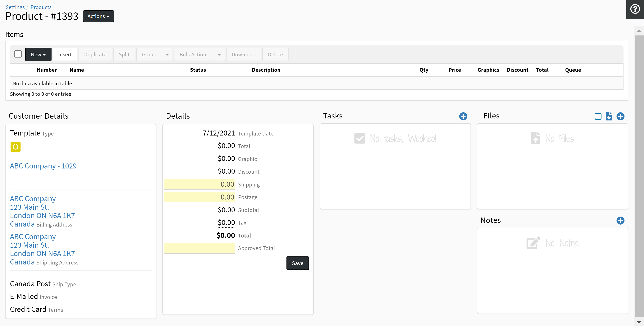Add a new task with plus icon

pyautogui.click(x=463, y=116)
